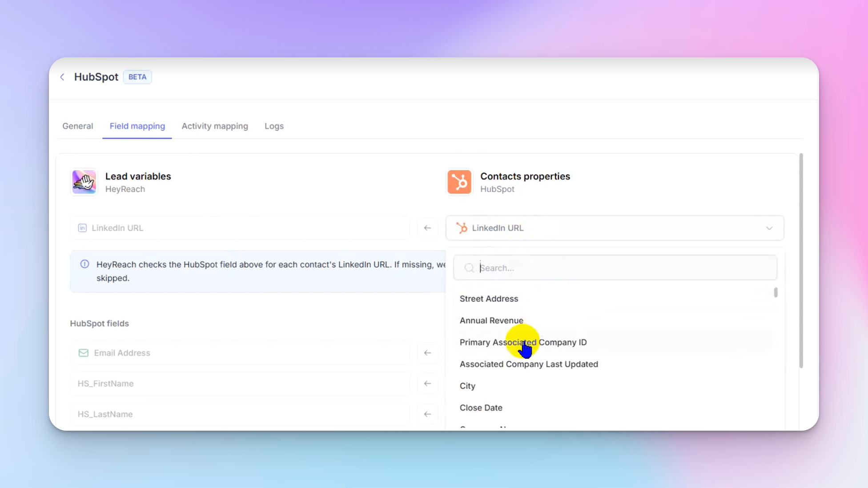Select Associated Company Last Updated option
The height and width of the screenshot is (488, 868).
[x=529, y=364]
